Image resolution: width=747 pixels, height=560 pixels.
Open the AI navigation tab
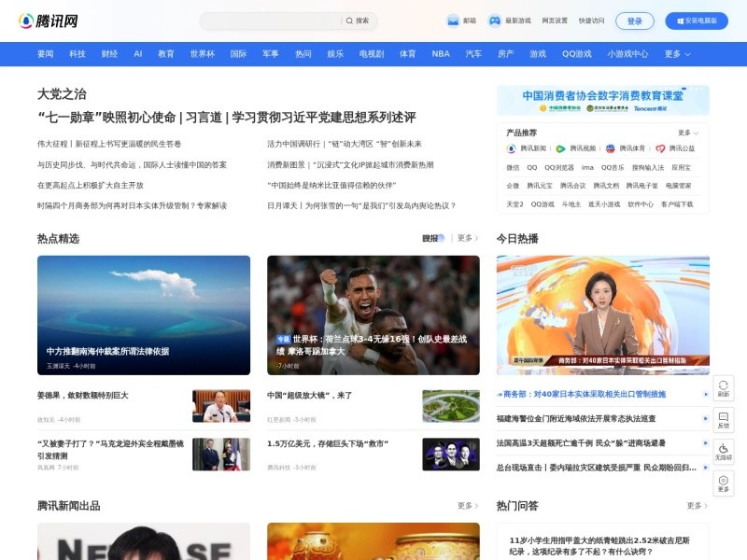point(137,54)
